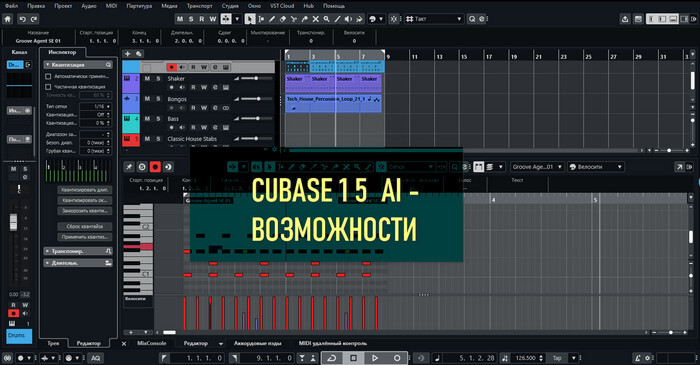Open the track search icon next to plus
Screen dimensions: 700x365
click(x=139, y=54)
